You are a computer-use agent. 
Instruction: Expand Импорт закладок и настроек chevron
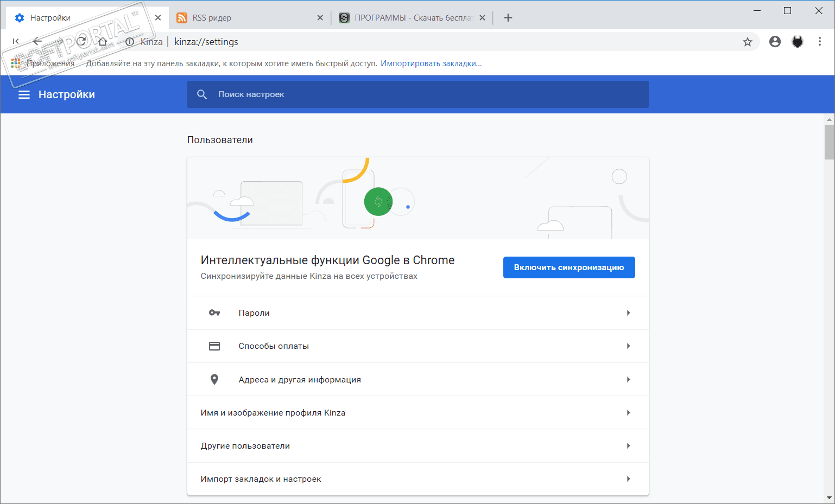[628, 479]
